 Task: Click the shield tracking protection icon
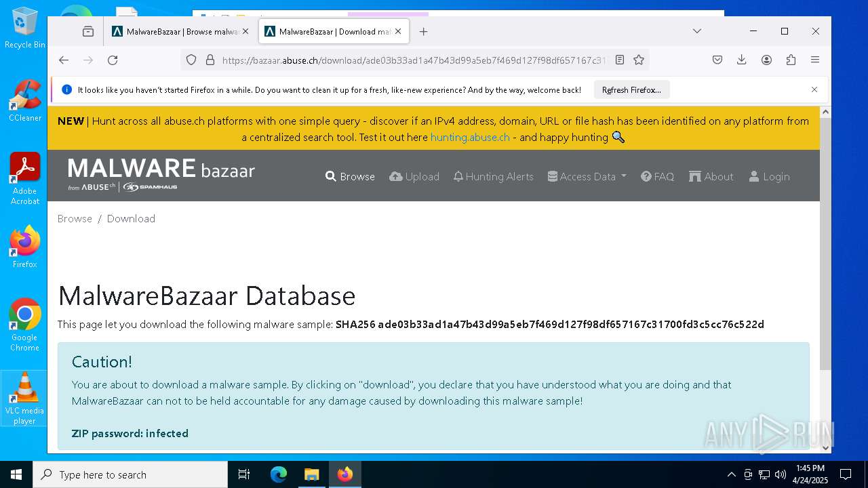(191, 60)
